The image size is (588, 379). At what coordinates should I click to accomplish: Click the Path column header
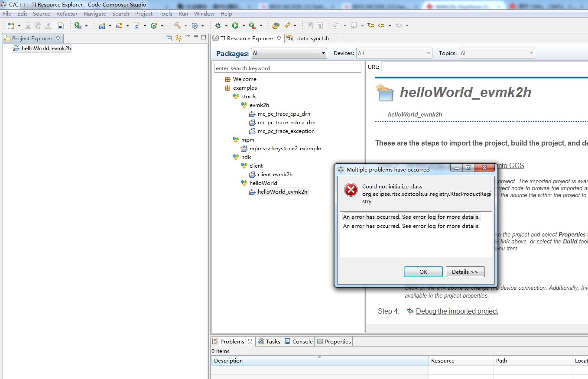click(x=533, y=360)
